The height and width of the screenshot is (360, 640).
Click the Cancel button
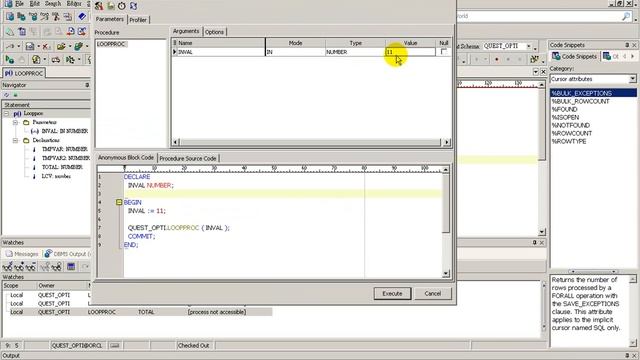point(432,293)
